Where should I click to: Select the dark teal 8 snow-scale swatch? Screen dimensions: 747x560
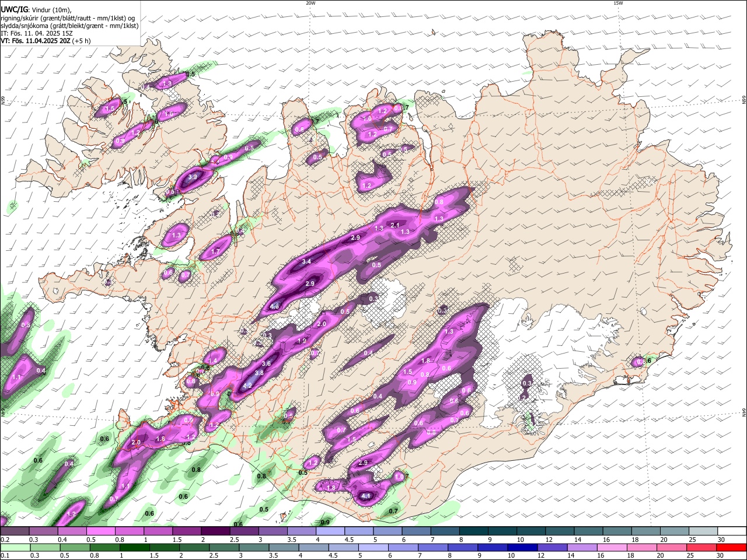474,531
